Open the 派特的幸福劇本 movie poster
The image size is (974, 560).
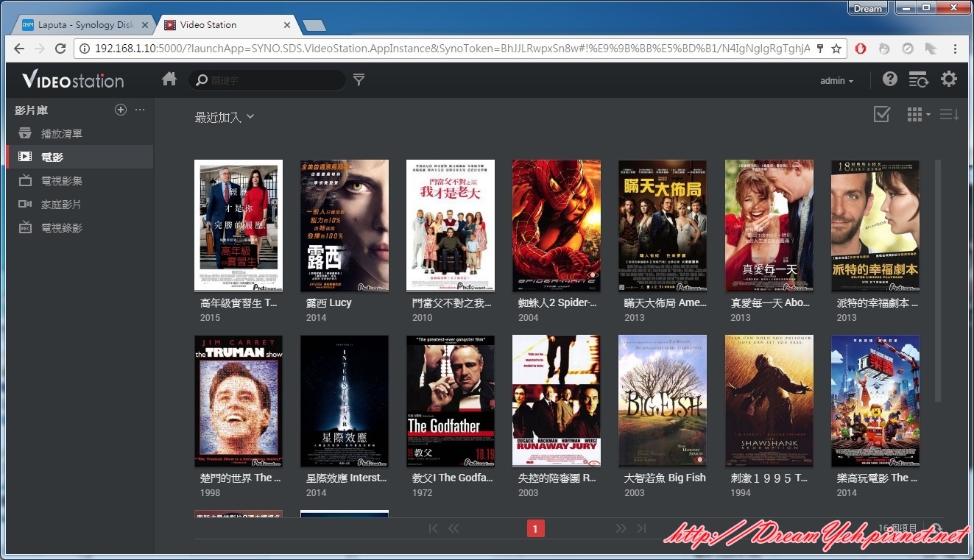875,225
